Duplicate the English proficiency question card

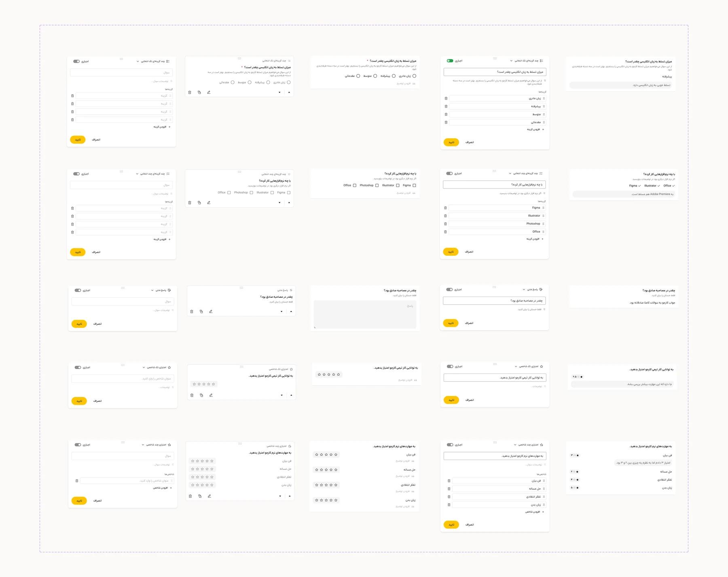click(199, 92)
